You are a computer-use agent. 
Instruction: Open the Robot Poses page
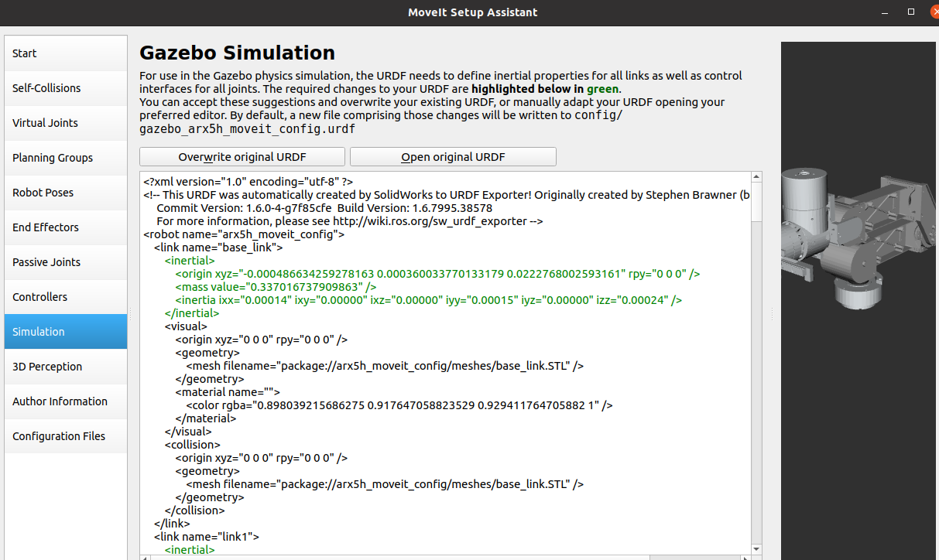(66, 193)
